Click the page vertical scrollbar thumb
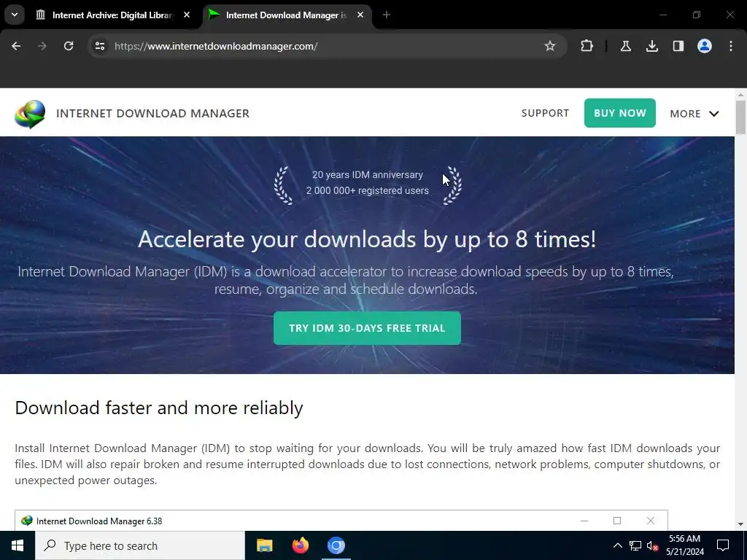Viewport: 747px width, 560px height. pos(740,117)
